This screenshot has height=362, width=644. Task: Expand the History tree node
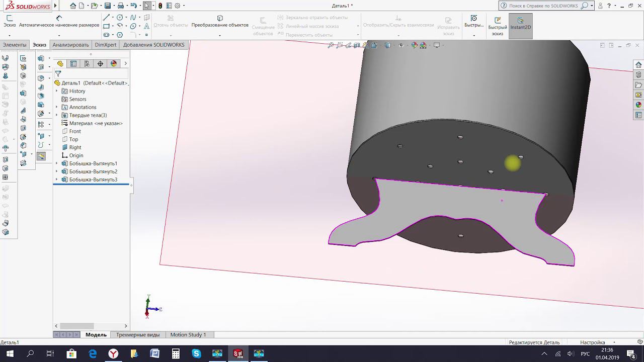57,91
